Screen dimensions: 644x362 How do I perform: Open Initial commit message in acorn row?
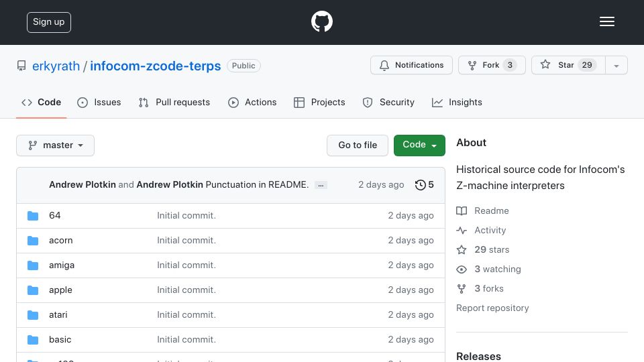186,241
